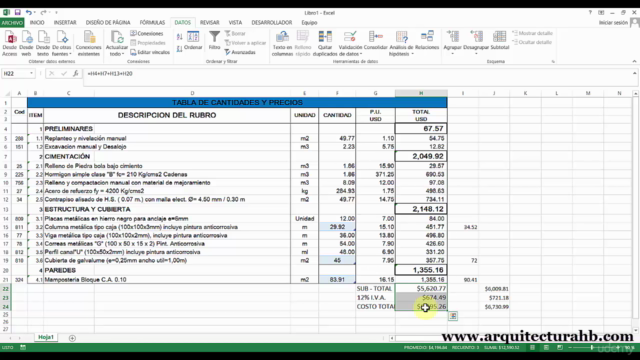Viewport: 640px width, 360px height.
Task: Click the Actualizar todo icon
Action: point(117,38)
